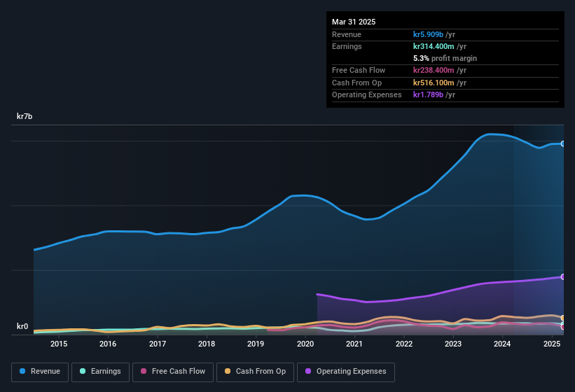Toggle the Revenue legend button

coord(40,372)
